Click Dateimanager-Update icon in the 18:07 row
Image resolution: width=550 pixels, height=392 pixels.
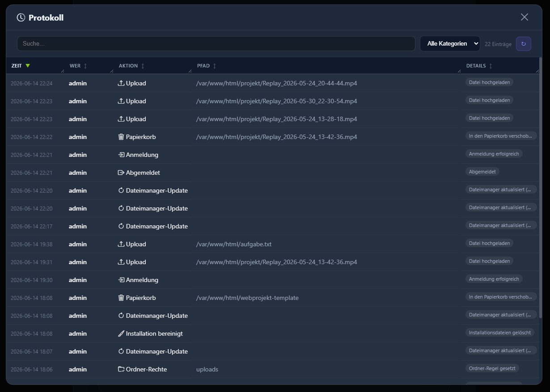click(121, 351)
